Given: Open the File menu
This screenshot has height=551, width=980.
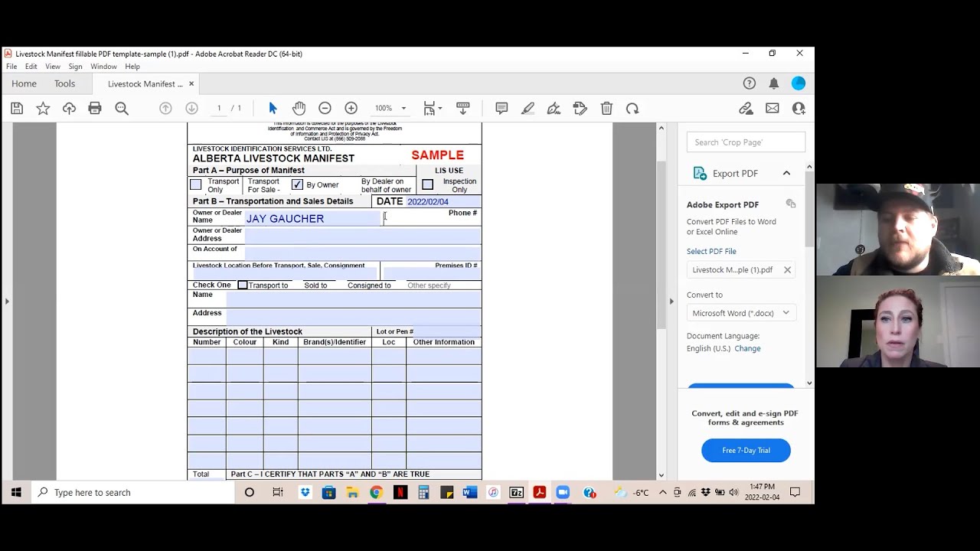Looking at the screenshot, I should 11,67.
